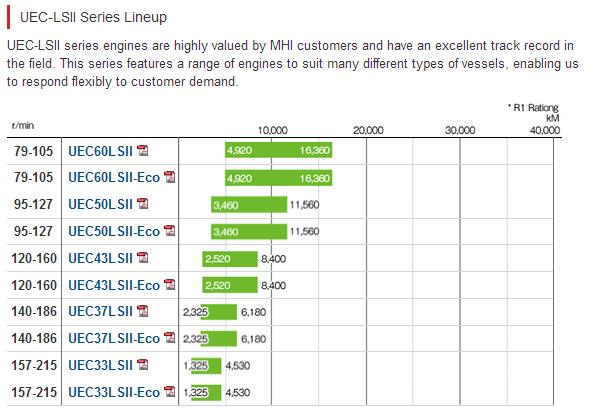The image size is (591, 417).
Task: Go to the UEC43LSII-Eco link
Action: pos(114,285)
